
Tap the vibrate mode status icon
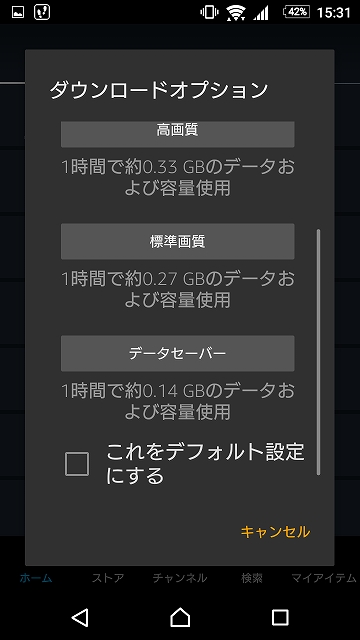[209, 12]
